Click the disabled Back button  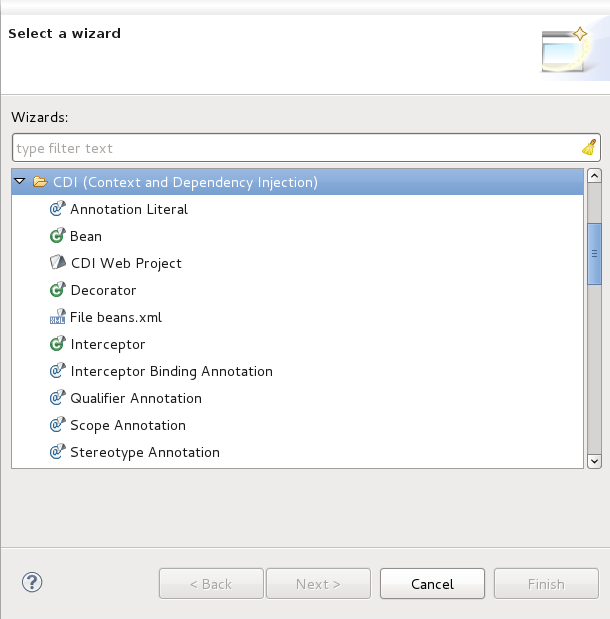coord(211,583)
